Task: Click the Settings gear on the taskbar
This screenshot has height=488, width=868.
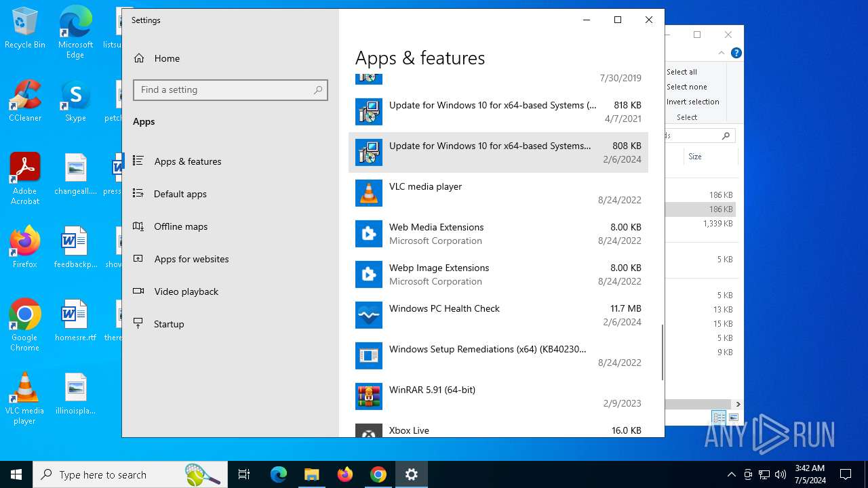Action: tap(412, 474)
